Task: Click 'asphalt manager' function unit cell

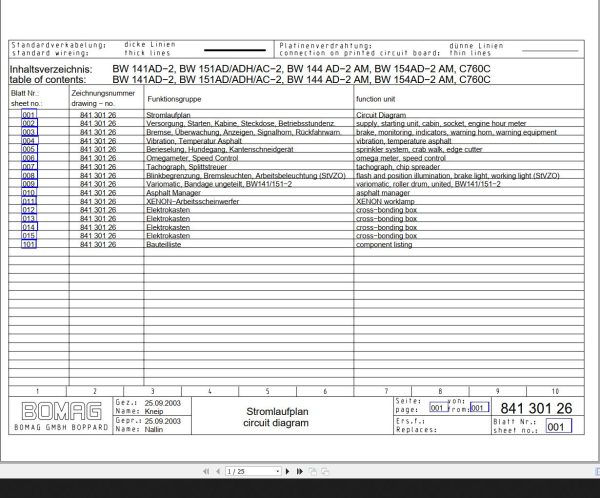Action: [383, 193]
